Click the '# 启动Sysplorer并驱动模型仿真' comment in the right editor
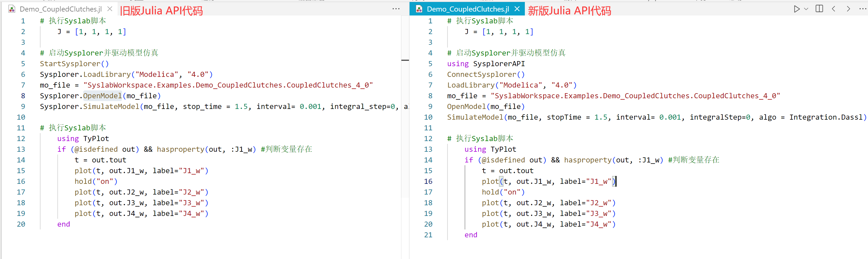The height and width of the screenshot is (259, 868). 506,53
